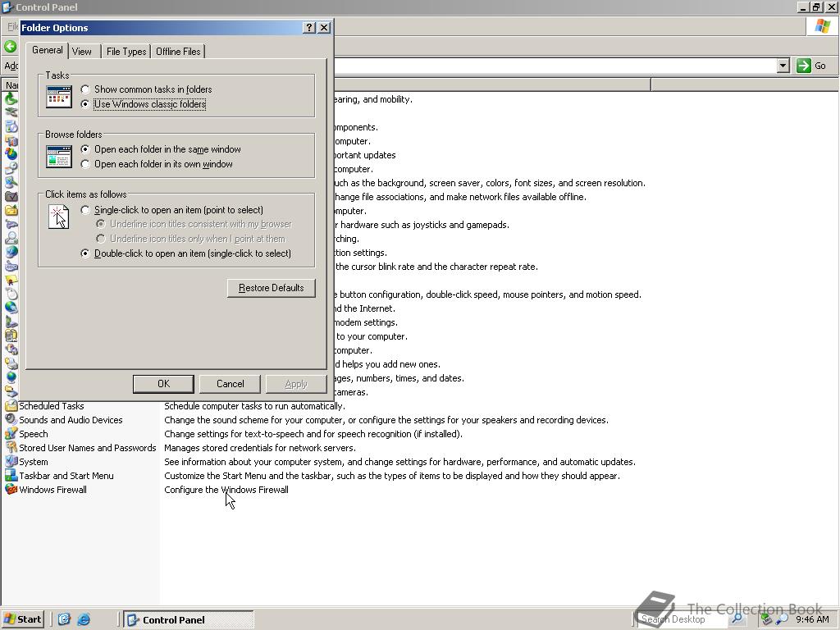This screenshot has height=630, width=840.
Task: Click "Schedule computer tasks to run automatically." text
Action: tap(254, 406)
